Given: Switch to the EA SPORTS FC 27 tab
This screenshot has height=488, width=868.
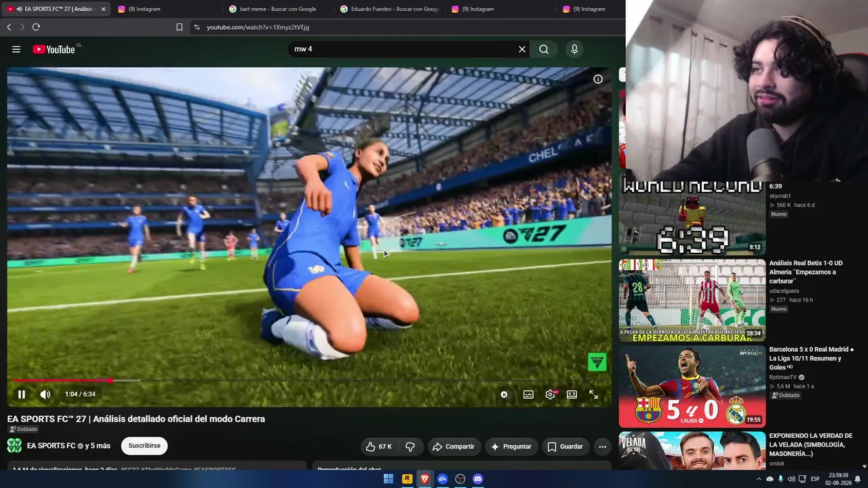Looking at the screenshot, I should coord(56,9).
